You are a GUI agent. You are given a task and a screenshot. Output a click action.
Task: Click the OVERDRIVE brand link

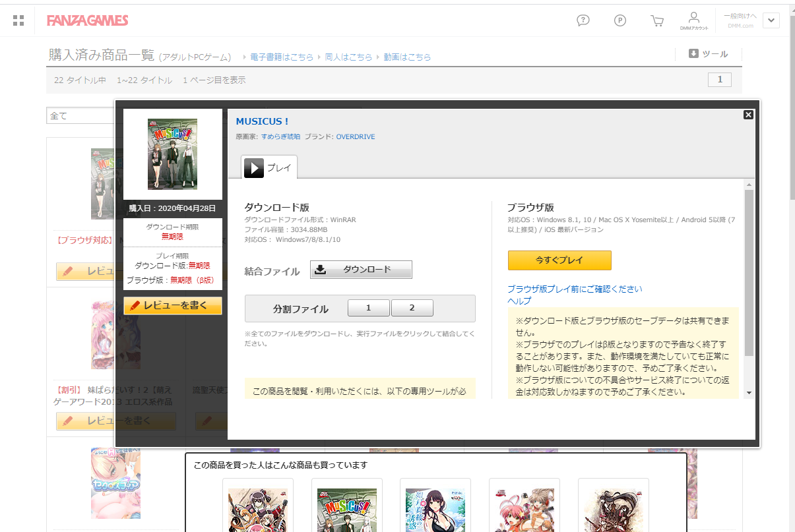pos(355,136)
